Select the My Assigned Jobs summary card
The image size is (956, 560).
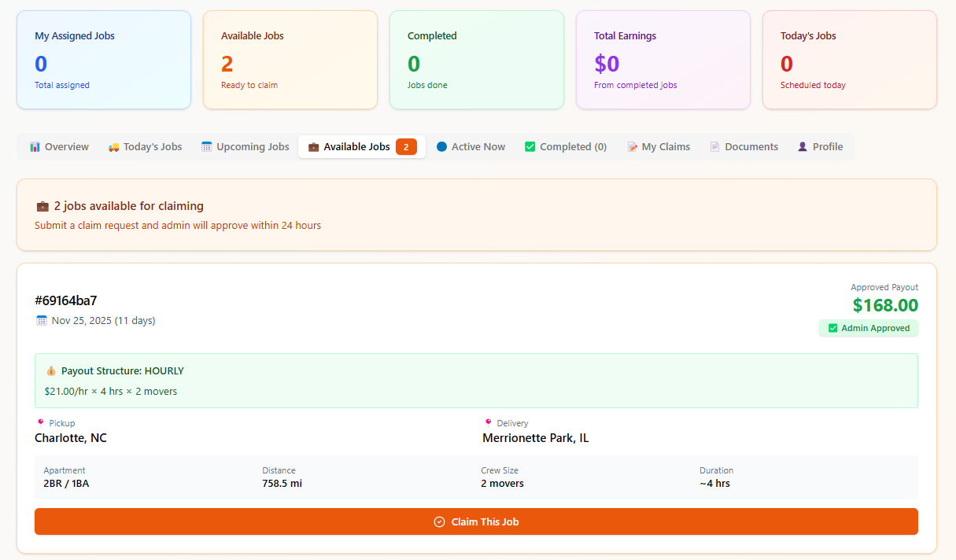tap(104, 60)
